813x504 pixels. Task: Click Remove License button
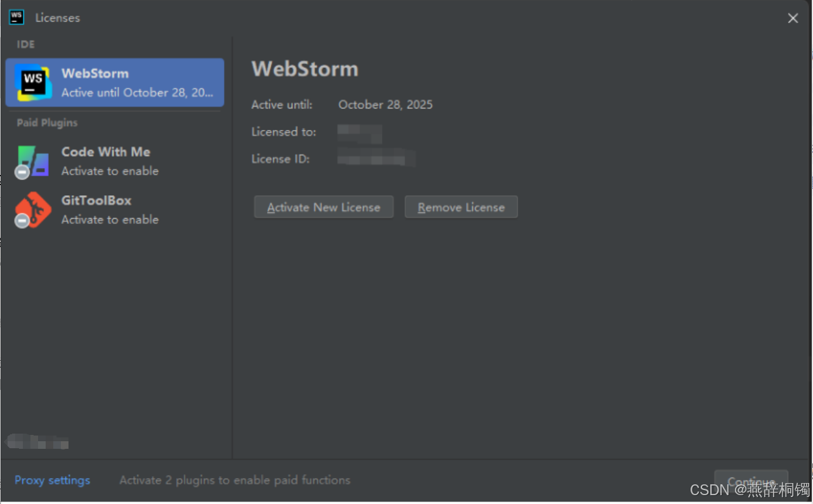point(461,207)
